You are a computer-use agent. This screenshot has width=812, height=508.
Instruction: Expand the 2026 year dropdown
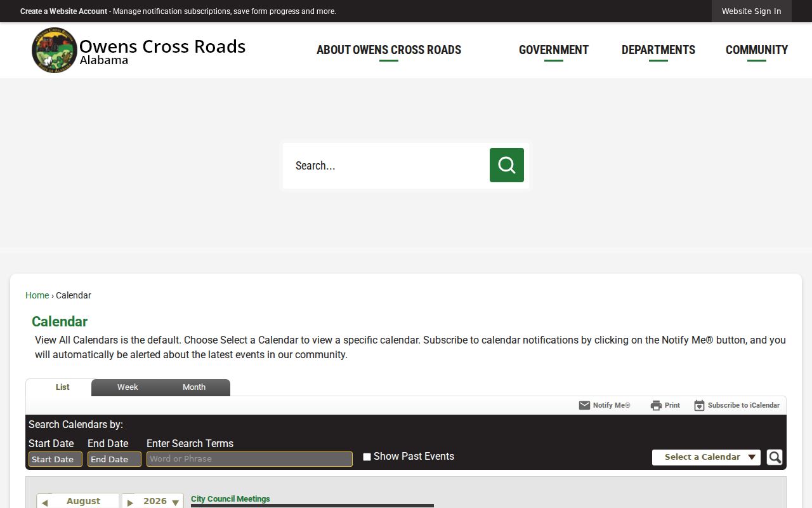tap(175, 502)
